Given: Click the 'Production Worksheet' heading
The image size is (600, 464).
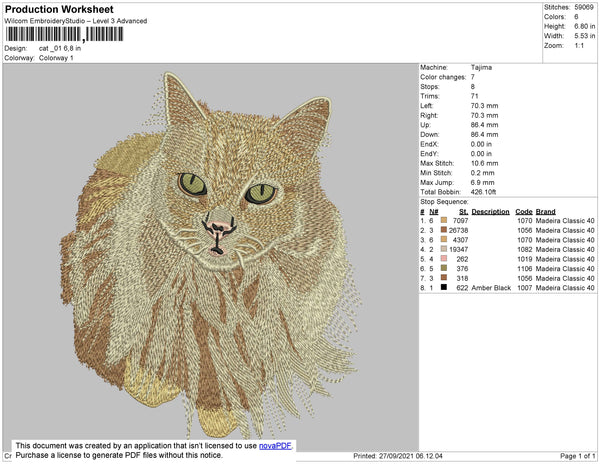Looking at the screenshot, I should (59, 10).
